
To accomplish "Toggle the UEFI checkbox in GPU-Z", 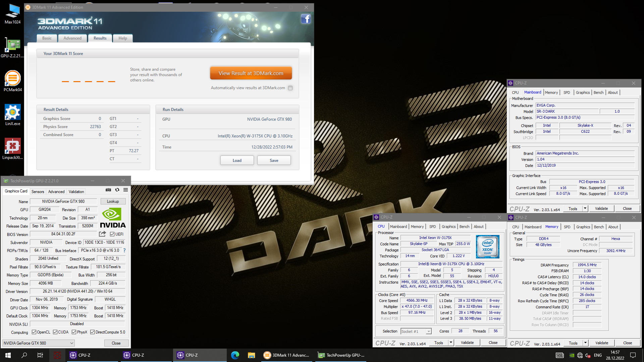I will click(x=112, y=234).
